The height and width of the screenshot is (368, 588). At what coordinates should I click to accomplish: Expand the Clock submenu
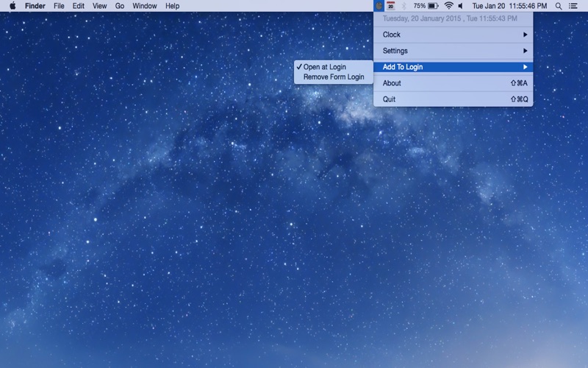click(x=453, y=35)
